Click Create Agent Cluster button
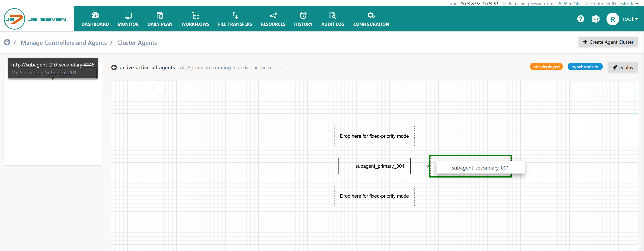Viewport: 644px width, 251px height. [x=608, y=42]
